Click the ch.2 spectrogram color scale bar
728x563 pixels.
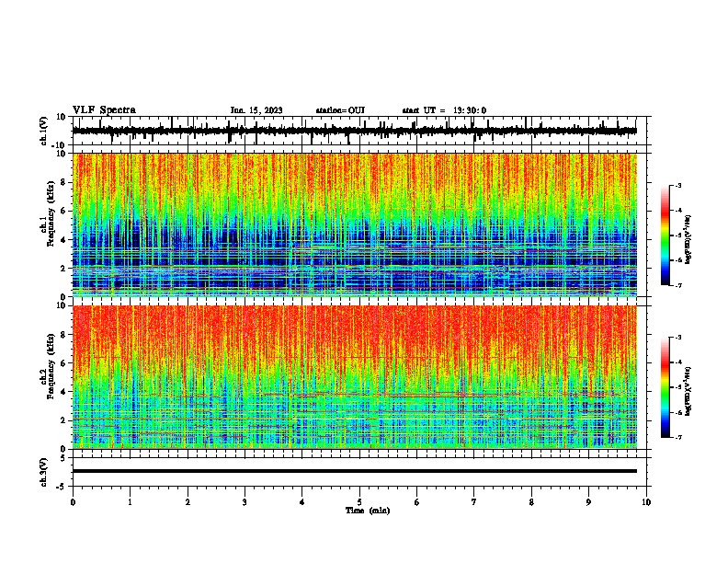[665, 387]
